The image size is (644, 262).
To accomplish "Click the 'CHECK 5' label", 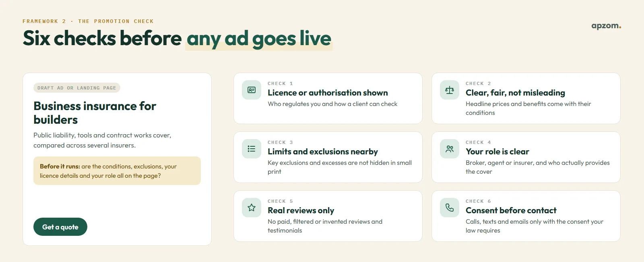I will click(280, 201).
